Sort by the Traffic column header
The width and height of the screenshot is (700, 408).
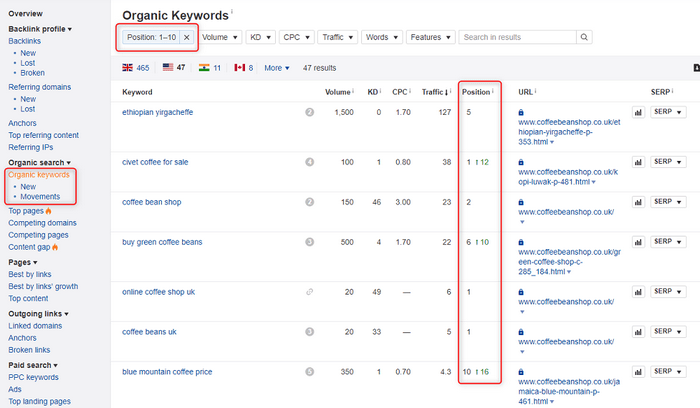pyautogui.click(x=434, y=92)
